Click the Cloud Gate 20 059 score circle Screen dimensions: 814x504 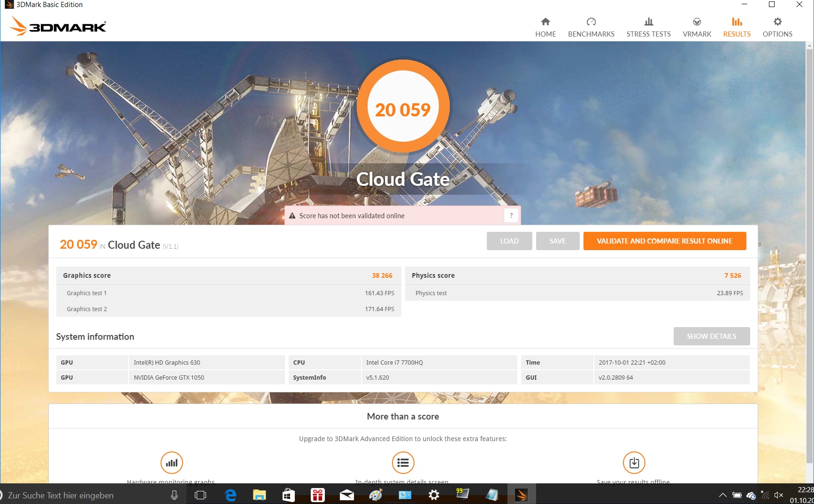(x=403, y=107)
